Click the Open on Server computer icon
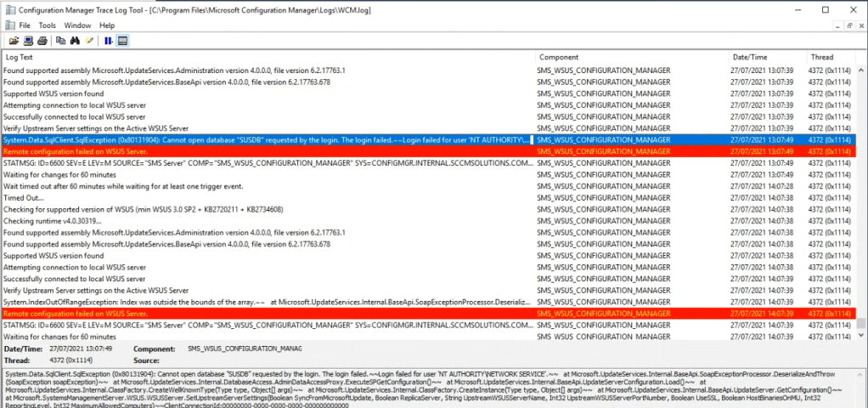This screenshot has width=868, height=408. coord(29,40)
